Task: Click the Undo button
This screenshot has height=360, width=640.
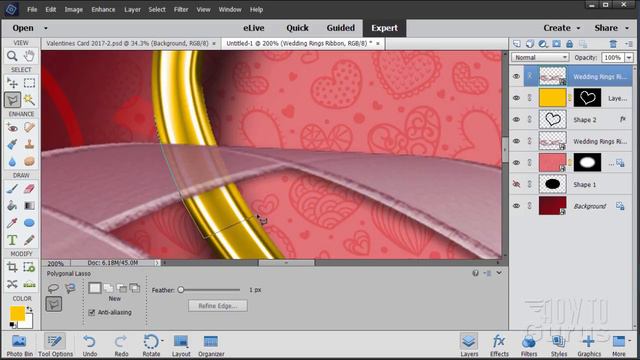Action: pos(89,345)
